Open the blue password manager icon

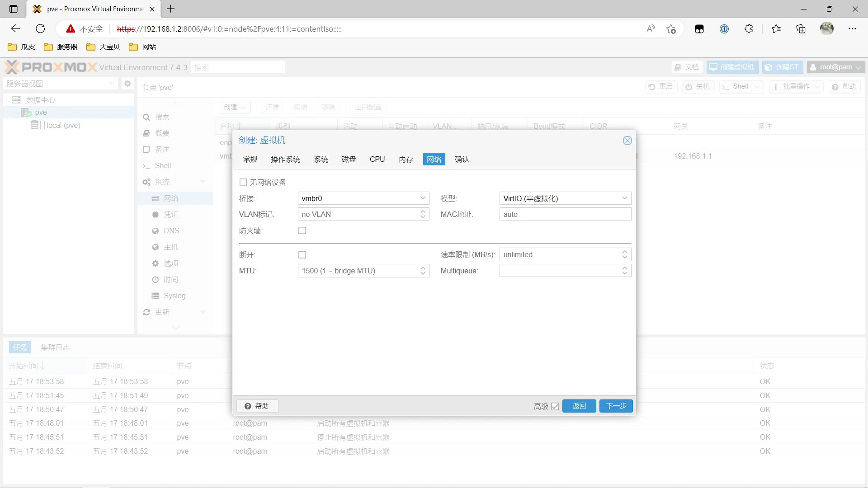pyautogui.click(x=724, y=29)
